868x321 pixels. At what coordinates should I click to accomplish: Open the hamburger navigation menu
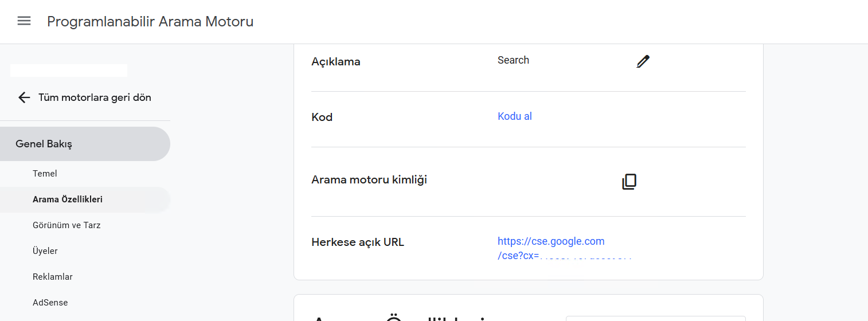pyautogui.click(x=24, y=21)
